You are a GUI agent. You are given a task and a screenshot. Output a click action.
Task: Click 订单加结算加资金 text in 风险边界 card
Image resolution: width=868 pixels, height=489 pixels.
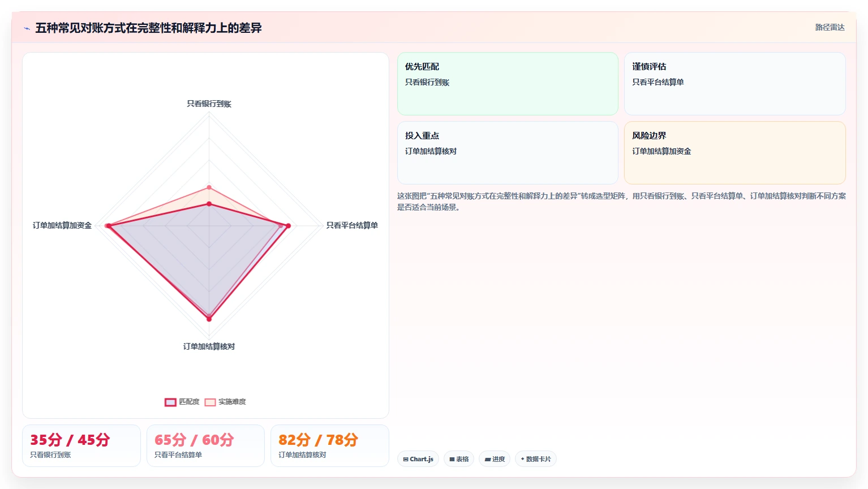(x=661, y=151)
